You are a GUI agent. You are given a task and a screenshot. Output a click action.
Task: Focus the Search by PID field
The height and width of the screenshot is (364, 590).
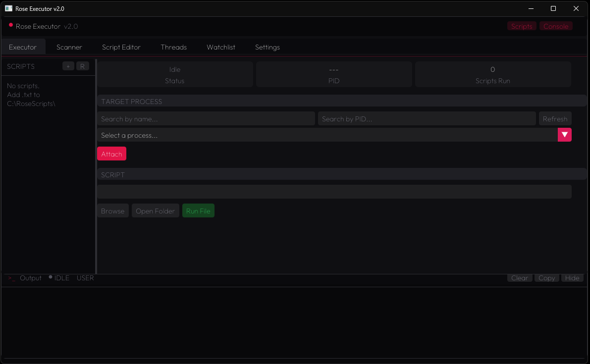pos(427,119)
